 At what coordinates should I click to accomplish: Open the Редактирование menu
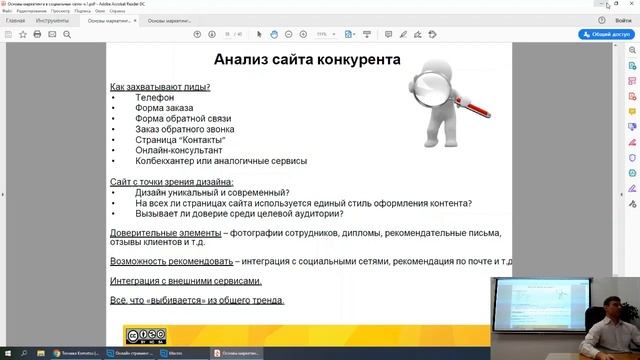point(31,11)
